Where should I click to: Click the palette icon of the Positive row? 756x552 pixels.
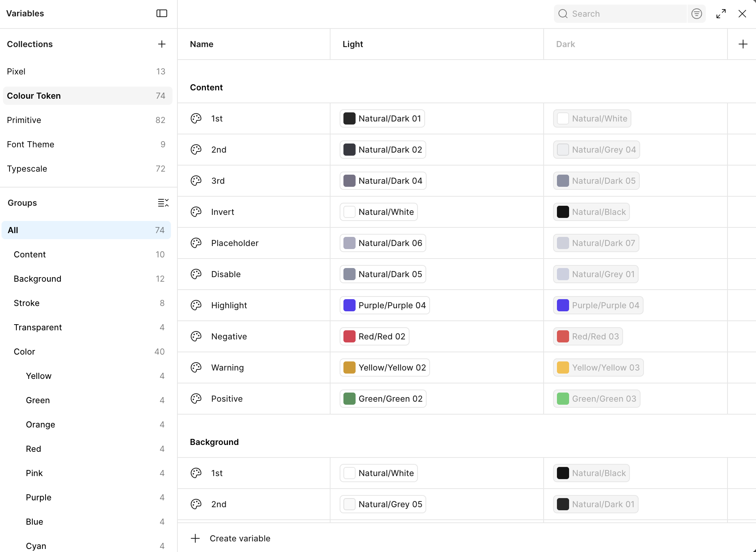coord(196,399)
